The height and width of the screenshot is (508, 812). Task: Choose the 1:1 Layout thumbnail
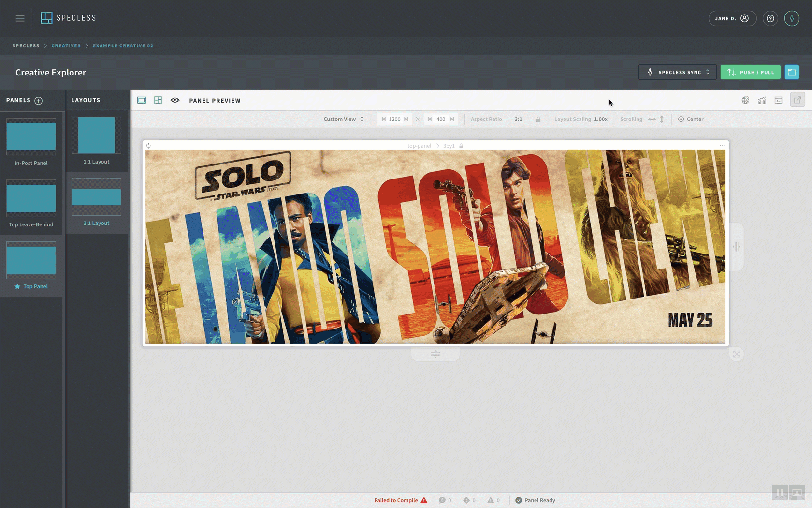(x=96, y=135)
